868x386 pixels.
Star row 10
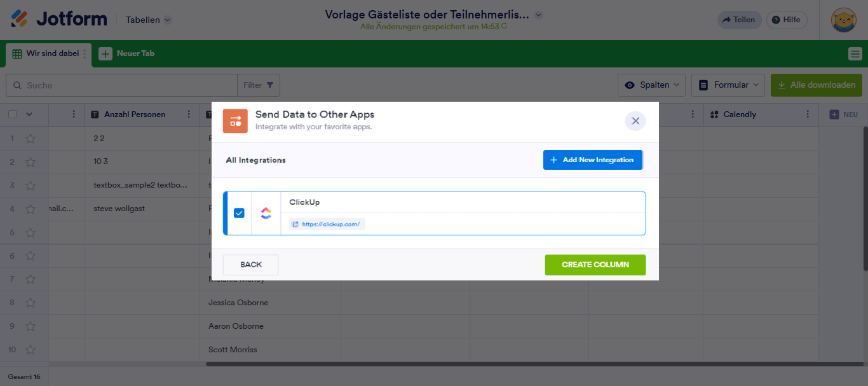(30, 350)
